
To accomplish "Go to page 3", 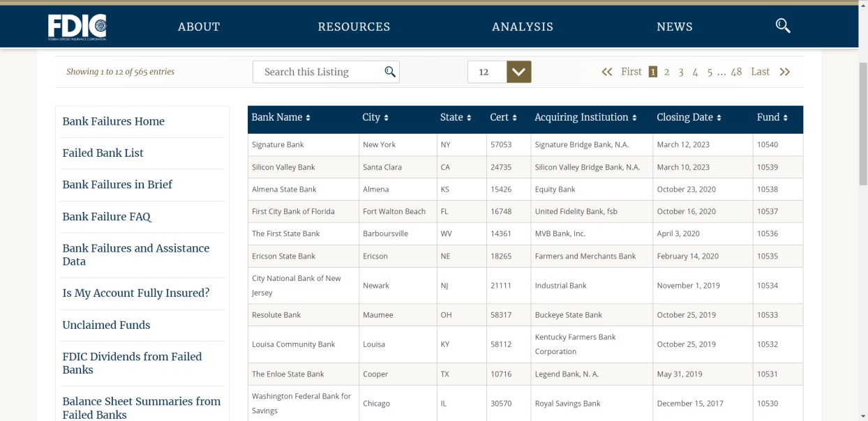I will (681, 72).
